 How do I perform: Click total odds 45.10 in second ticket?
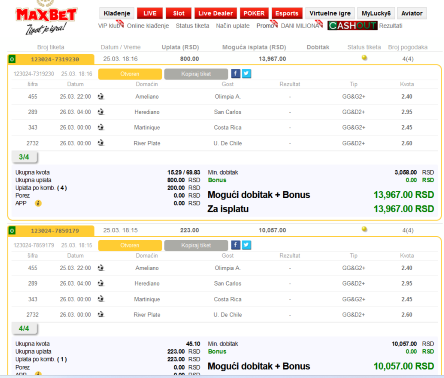coord(193,344)
